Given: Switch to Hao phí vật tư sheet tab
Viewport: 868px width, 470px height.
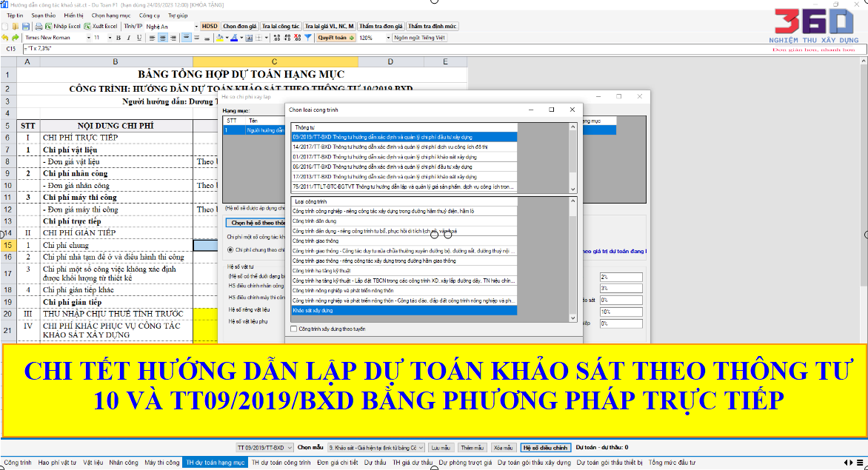Looking at the screenshot, I should (x=57, y=463).
